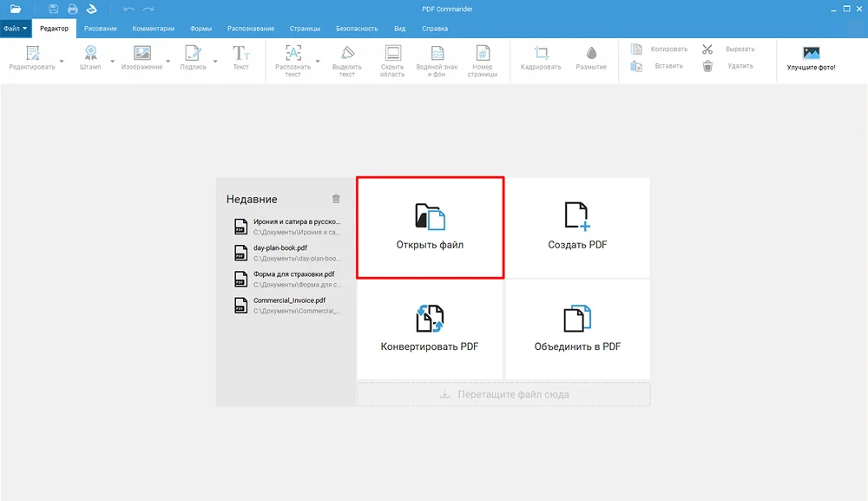The width and height of the screenshot is (868, 501).
Task: Select the Штамп tool
Action: click(x=90, y=58)
